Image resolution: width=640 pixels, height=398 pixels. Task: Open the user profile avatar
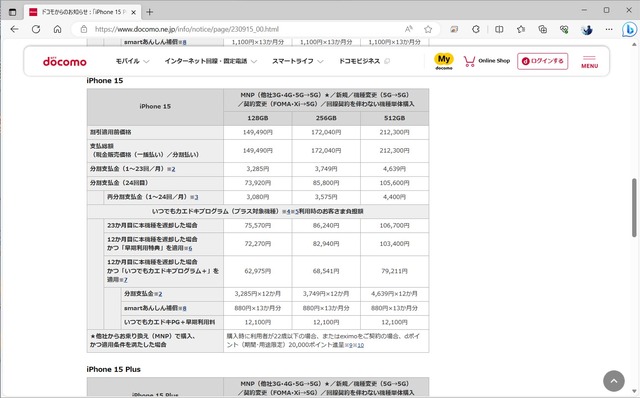[x=587, y=29]
